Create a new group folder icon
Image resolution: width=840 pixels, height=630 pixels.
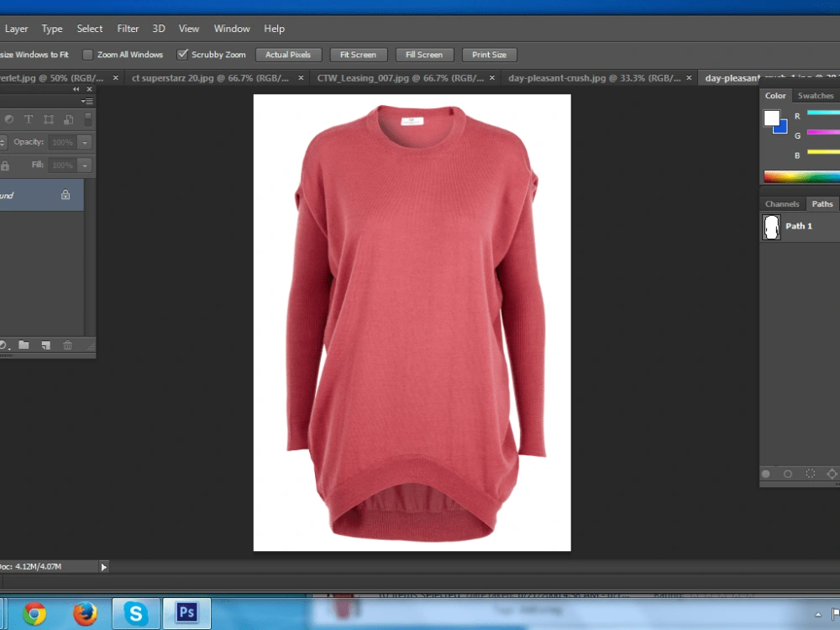(24, 345)
